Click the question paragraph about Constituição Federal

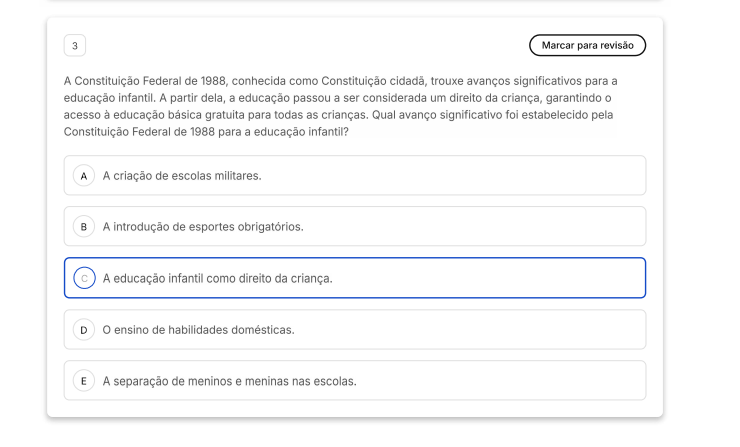tap(340, 106)
